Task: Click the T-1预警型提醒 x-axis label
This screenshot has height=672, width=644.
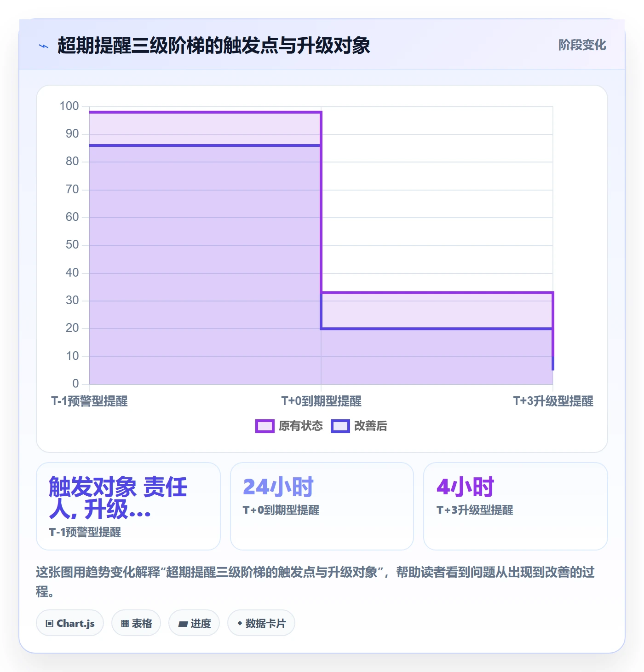Action: click(x=89, y=401)
